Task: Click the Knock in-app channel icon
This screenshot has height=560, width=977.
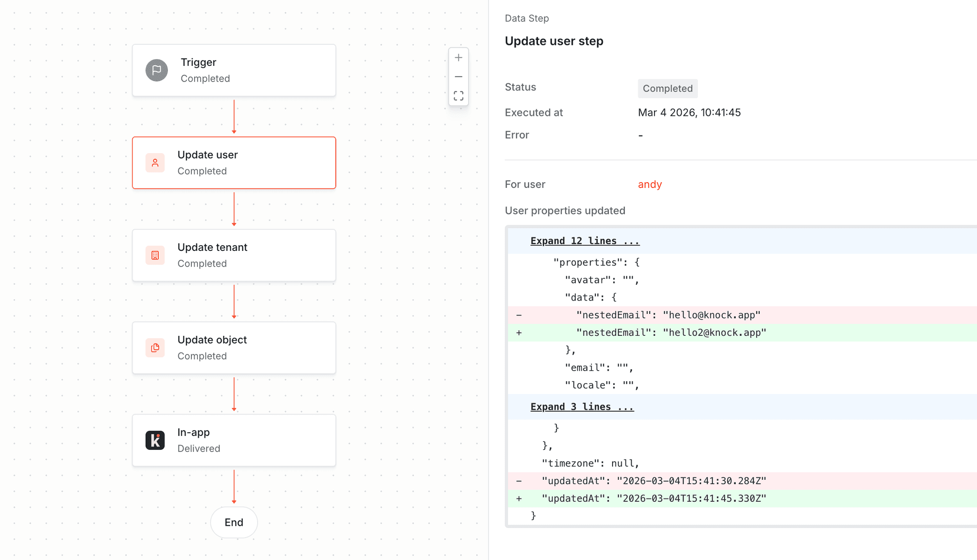Action: click(155, 440)
